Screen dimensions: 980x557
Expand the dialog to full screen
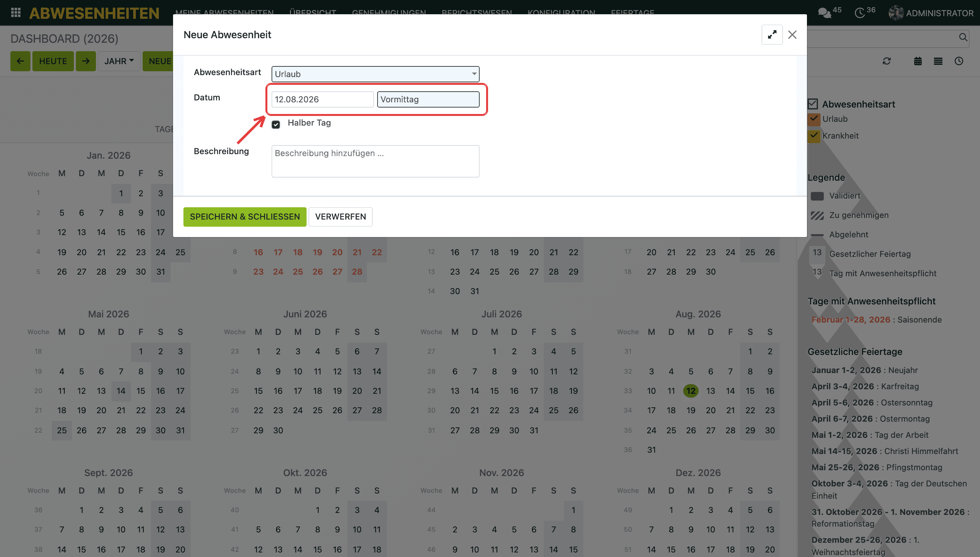coord(772,35)
